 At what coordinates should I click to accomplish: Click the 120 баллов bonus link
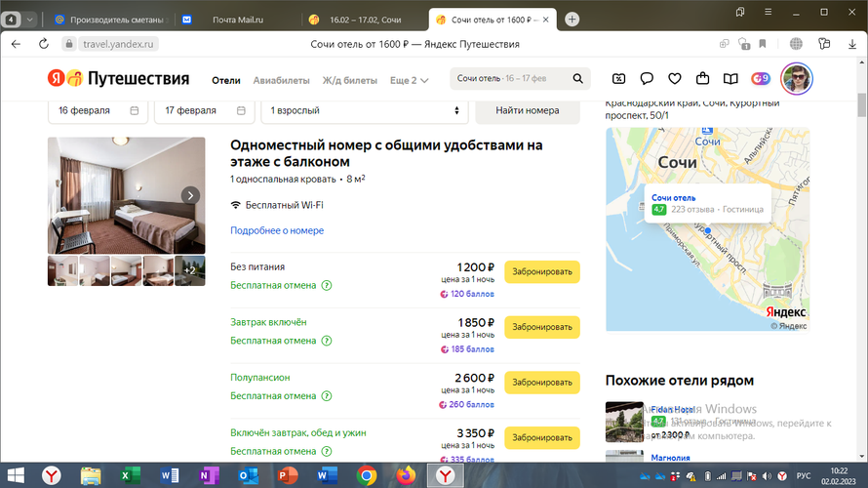467,294
